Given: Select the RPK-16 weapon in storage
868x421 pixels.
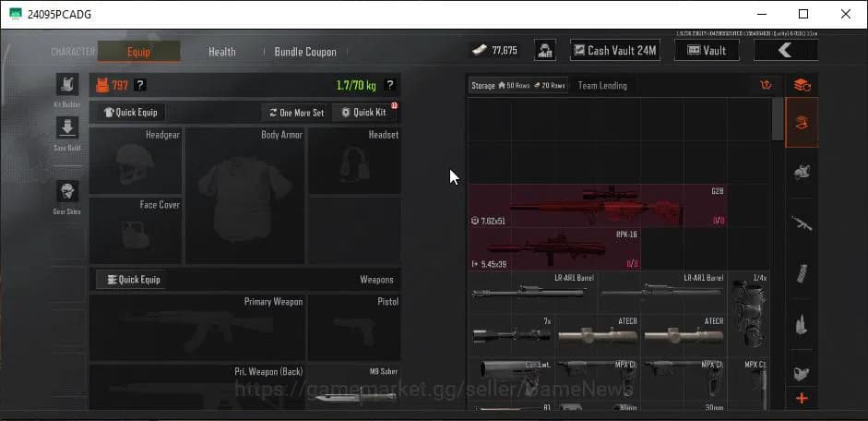Looking at the screenshot, I should [554, 248].
